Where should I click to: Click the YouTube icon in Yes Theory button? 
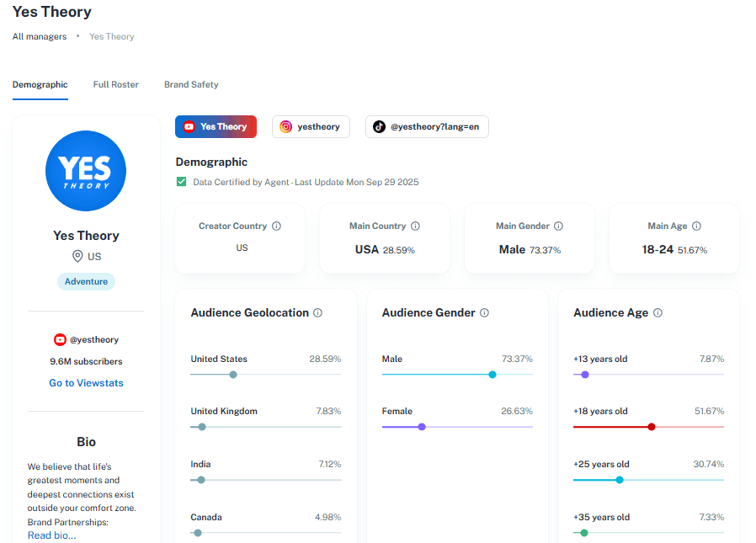189,127
